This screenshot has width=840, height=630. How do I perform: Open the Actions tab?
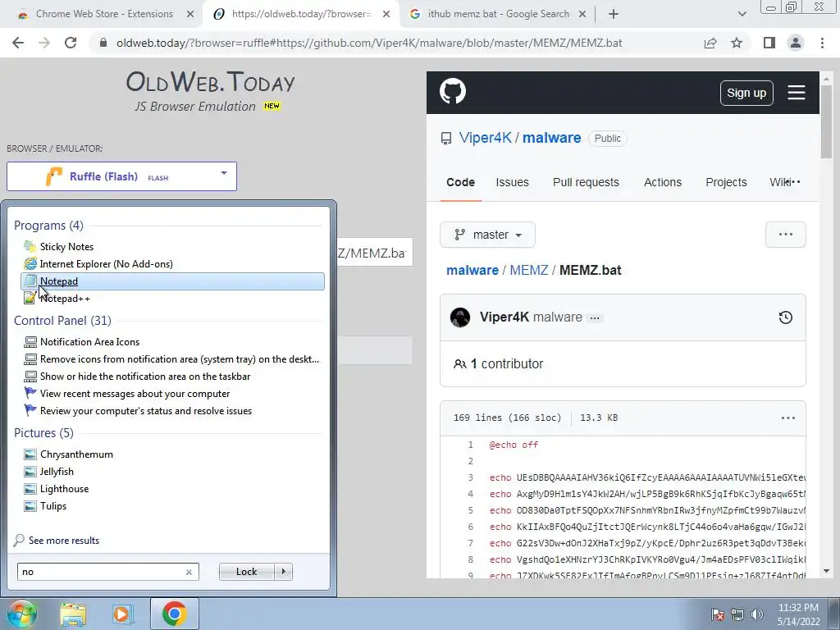point(663,183)
